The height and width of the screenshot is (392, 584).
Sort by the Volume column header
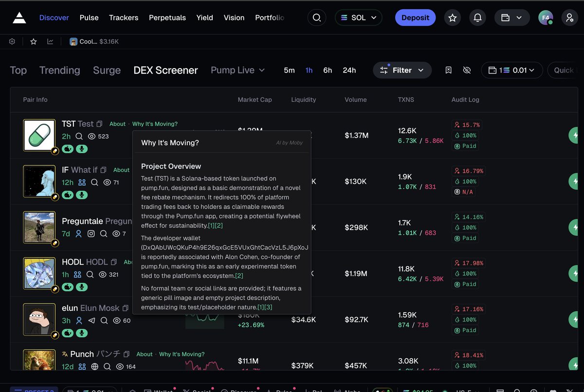click(x=356, y=100)
